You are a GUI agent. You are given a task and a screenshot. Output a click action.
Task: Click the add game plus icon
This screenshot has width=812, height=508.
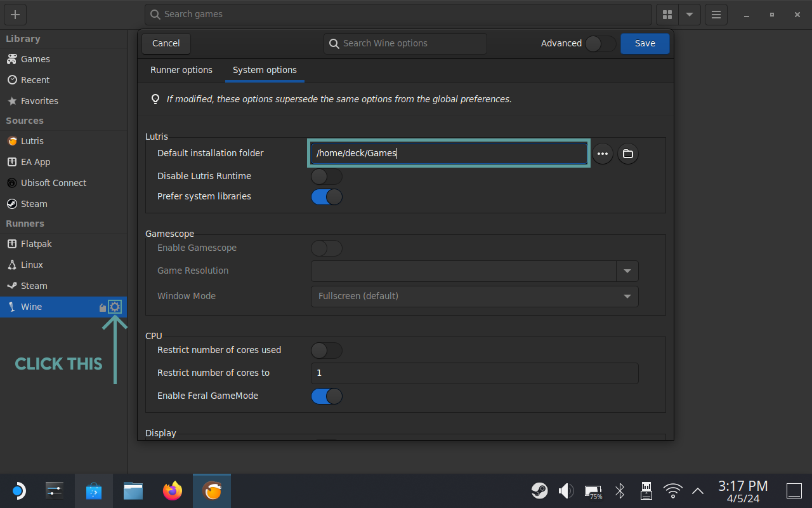[15, 15]
